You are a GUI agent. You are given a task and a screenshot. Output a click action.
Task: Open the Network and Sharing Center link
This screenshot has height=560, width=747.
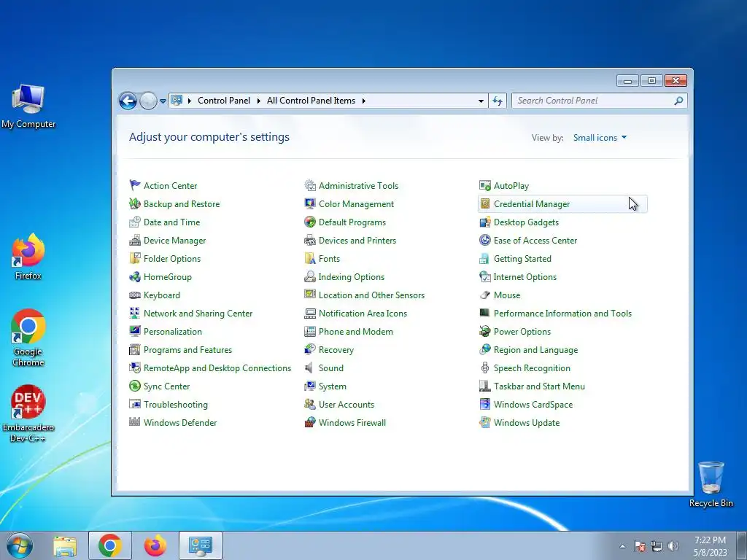(x=198, y=314)
